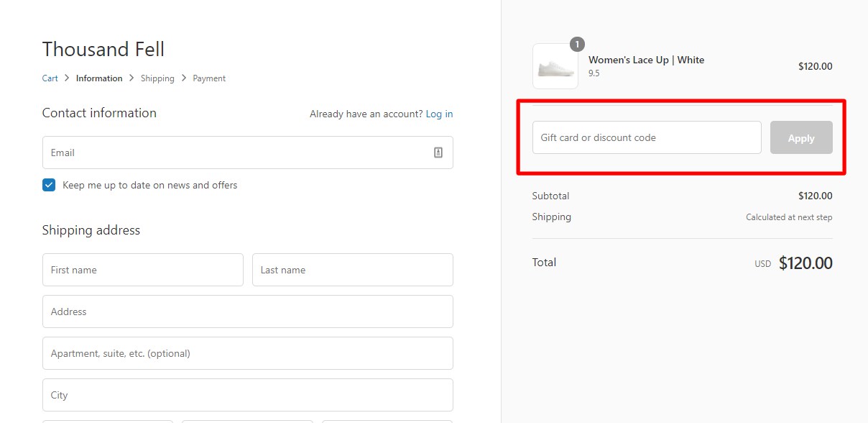The height and width of the screenshot is (423, 868).
Task: Open the Log in link
Action: click(x=439, y=114)
